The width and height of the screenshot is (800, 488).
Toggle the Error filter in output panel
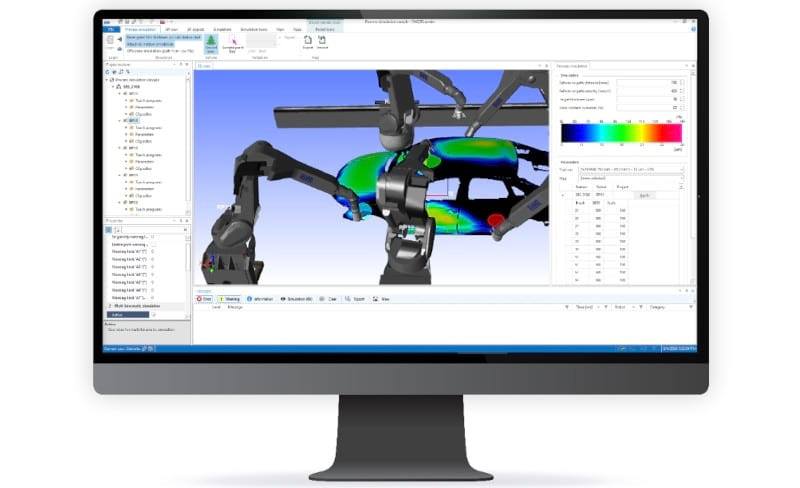pyautogui.click(x=203, y=298)
